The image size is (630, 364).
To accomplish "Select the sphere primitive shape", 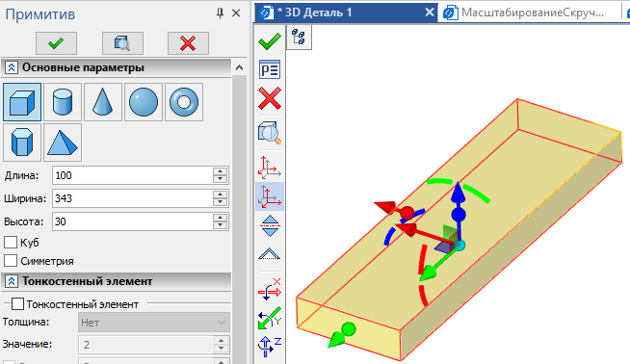I will 144,102.
